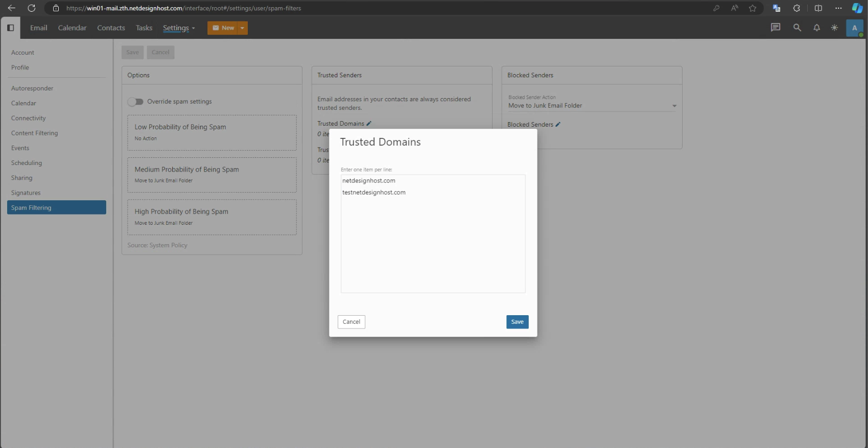The image size is (868, 448).
Task: View site info via lock icon
Action: [x=56, y=8]
